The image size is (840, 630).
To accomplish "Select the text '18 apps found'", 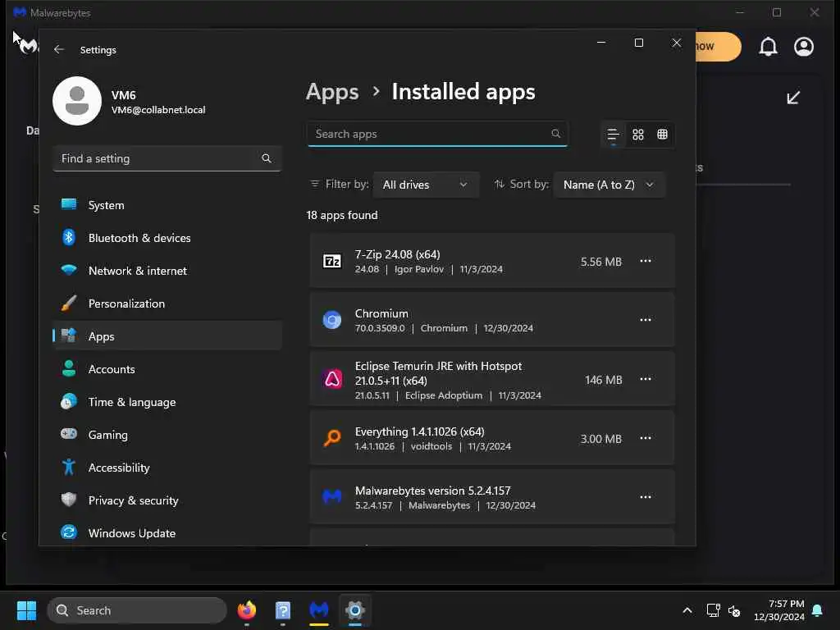I will 342,216.
